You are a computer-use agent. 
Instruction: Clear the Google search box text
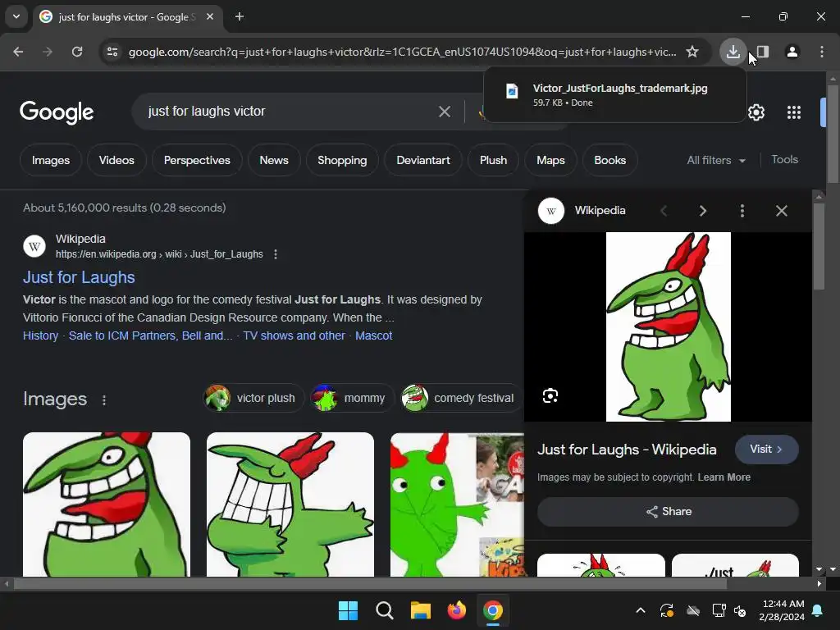(444, 112)
